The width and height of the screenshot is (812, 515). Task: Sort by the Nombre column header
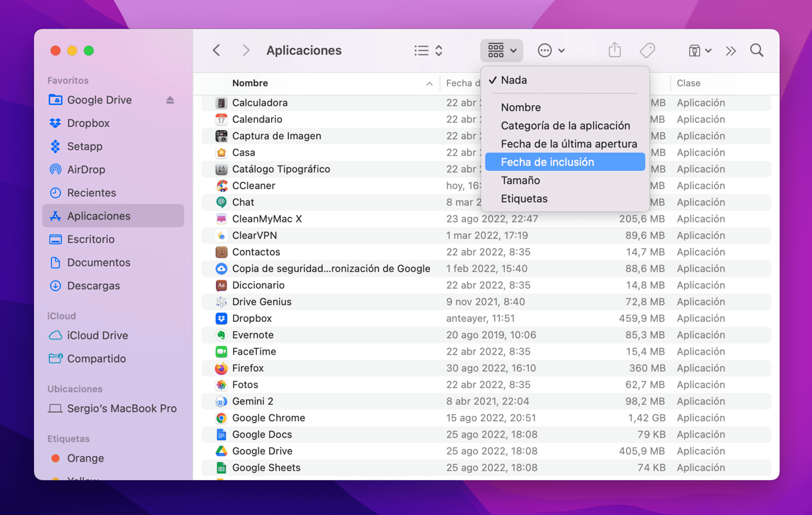pos(250,83)
